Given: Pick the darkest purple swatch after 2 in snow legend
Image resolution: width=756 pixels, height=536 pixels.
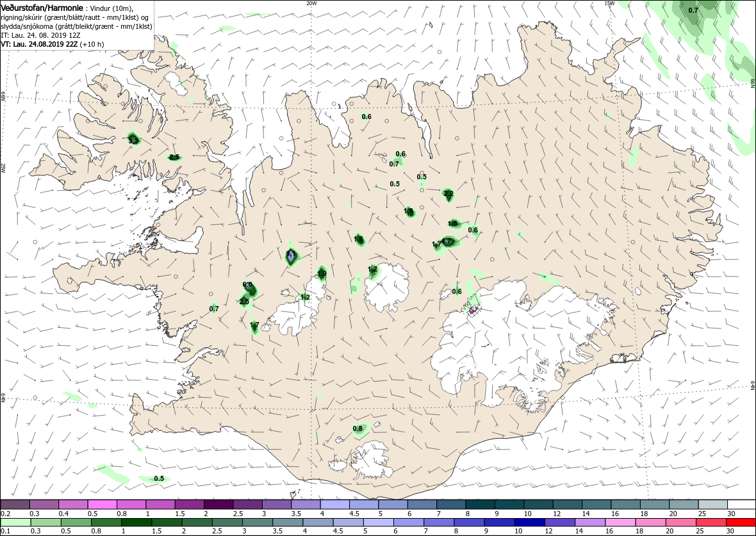Looking at the screenshot, I should click(218, 504).
